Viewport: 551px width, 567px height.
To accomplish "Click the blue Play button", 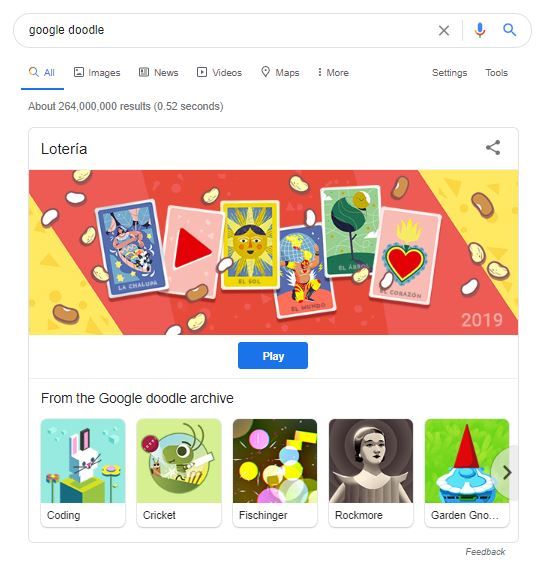I will pos(273,356).
